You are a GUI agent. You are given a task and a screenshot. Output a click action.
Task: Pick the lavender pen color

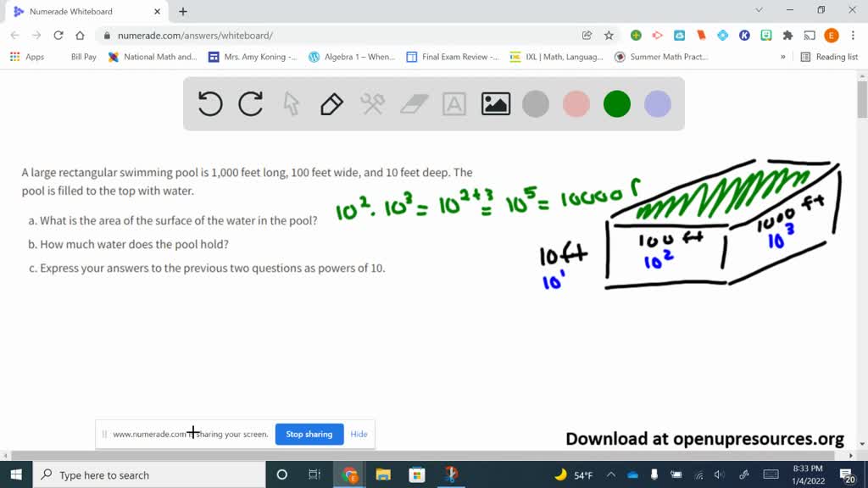pos(658,104)
